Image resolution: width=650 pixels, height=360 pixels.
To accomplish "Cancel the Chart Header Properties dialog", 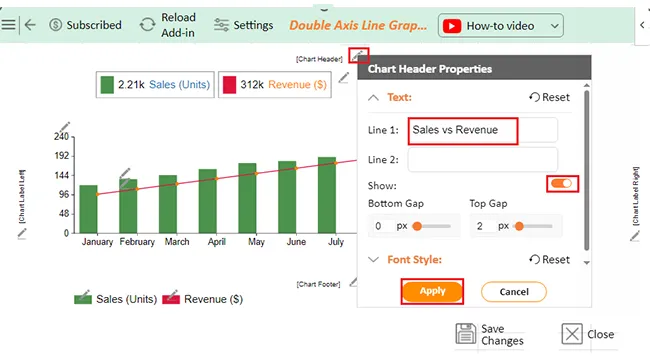I will [514, 292].
